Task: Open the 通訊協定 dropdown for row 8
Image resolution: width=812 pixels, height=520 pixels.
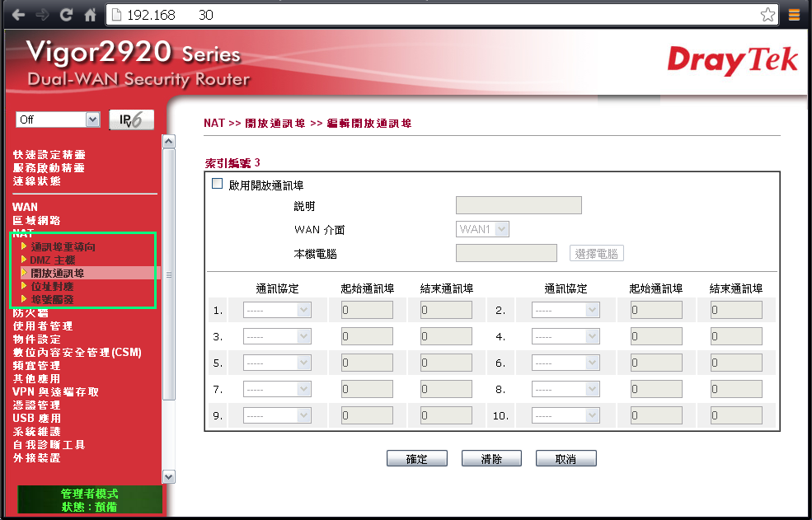Action: 566,389
